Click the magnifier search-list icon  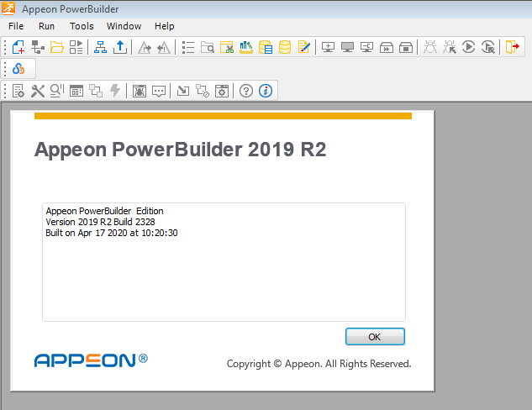click(x=57, y=91)
